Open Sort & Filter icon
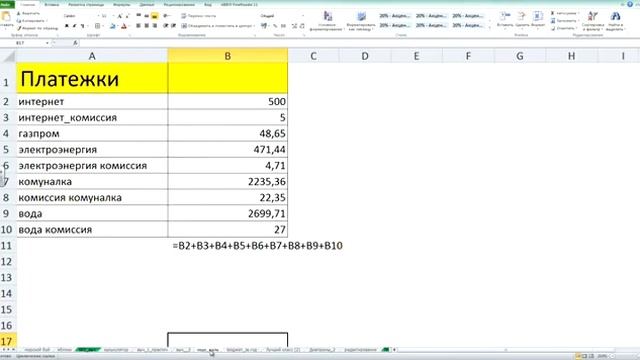This screenshot has width=640, height=360. click(592, 16)
